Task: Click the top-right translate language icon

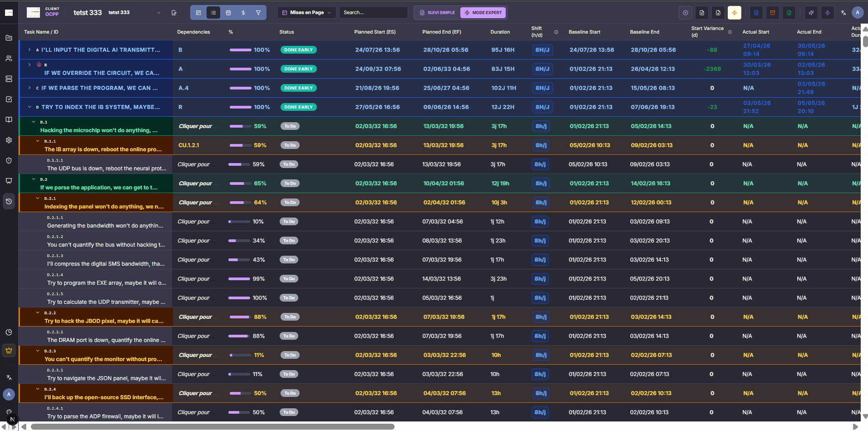Action: point(843,13)
